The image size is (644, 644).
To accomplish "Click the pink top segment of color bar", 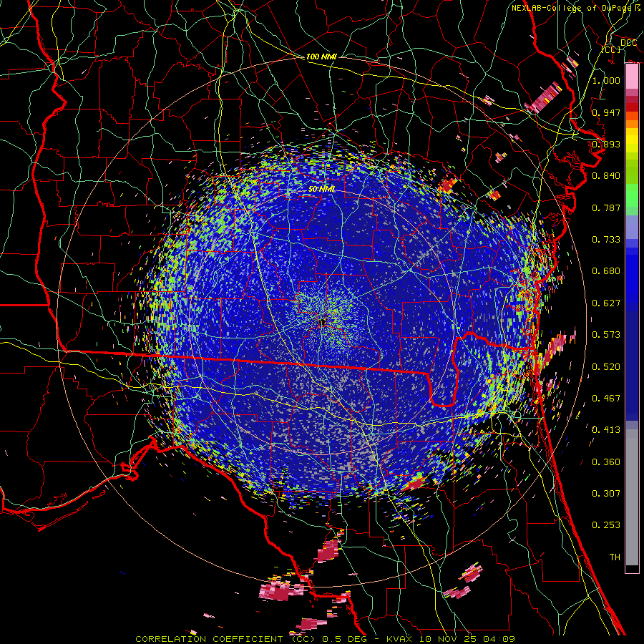I will [632, 77].
